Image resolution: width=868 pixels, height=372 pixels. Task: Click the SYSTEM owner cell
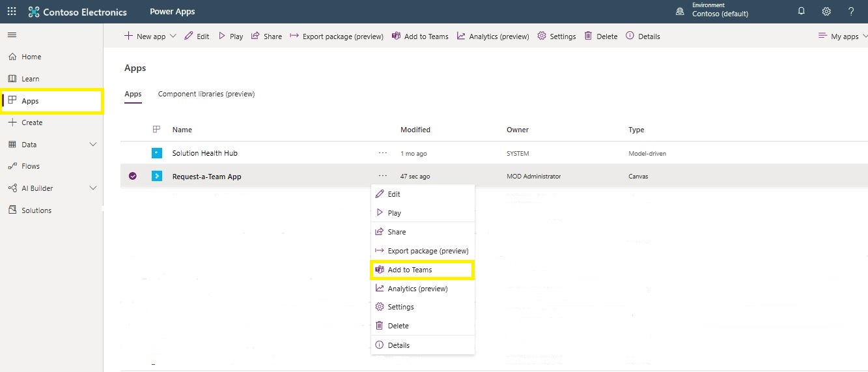(x=518, y=154)
